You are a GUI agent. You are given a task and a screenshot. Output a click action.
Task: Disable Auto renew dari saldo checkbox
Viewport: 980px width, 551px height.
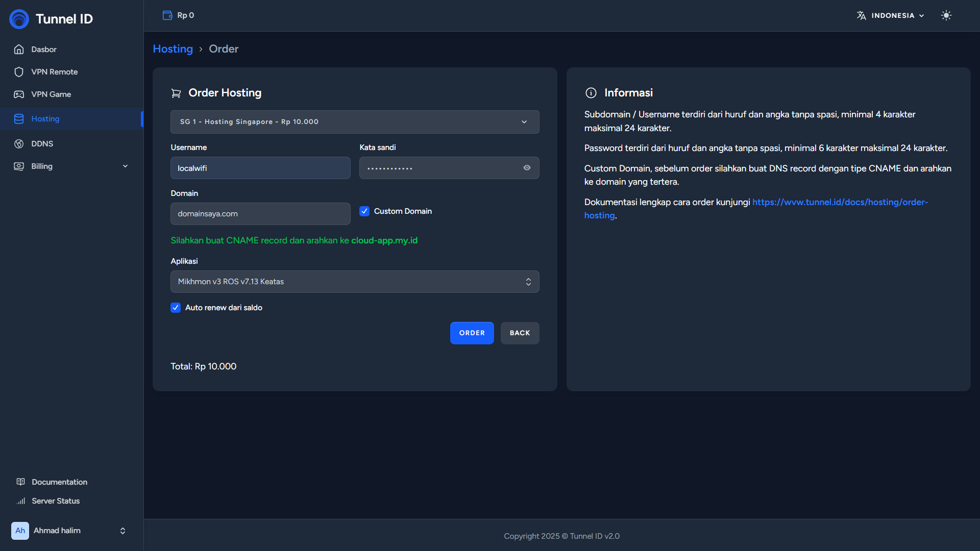click(x=176, y=308)
